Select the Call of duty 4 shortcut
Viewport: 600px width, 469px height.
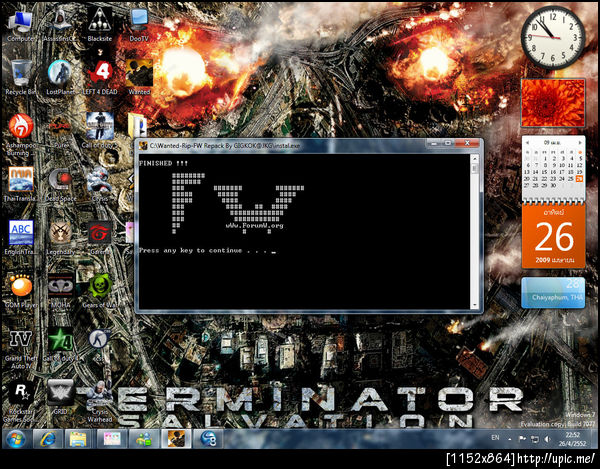(60, 344)
